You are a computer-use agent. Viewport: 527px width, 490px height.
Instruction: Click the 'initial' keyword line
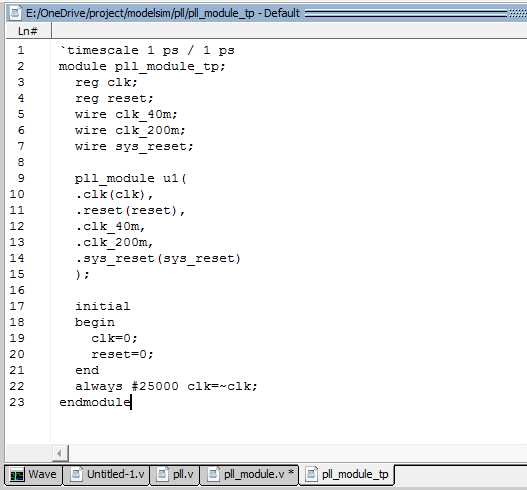pyautogui.click(x=103, y=306)
